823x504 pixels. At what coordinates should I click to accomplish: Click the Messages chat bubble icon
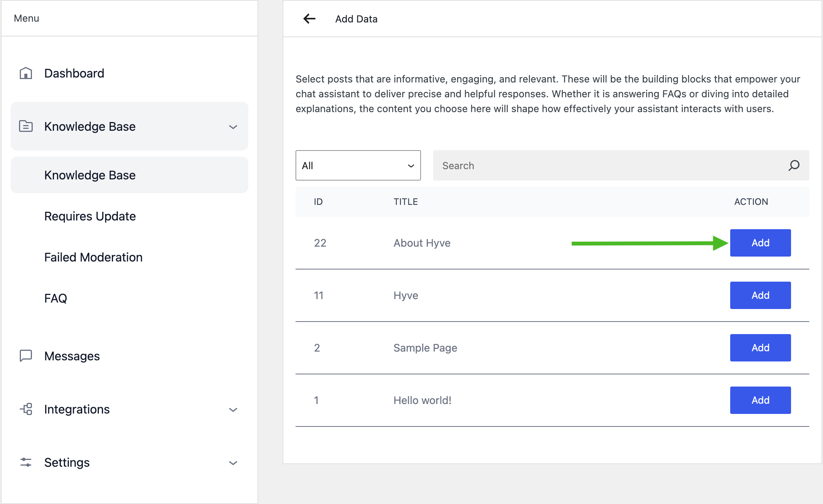(26, 356)
